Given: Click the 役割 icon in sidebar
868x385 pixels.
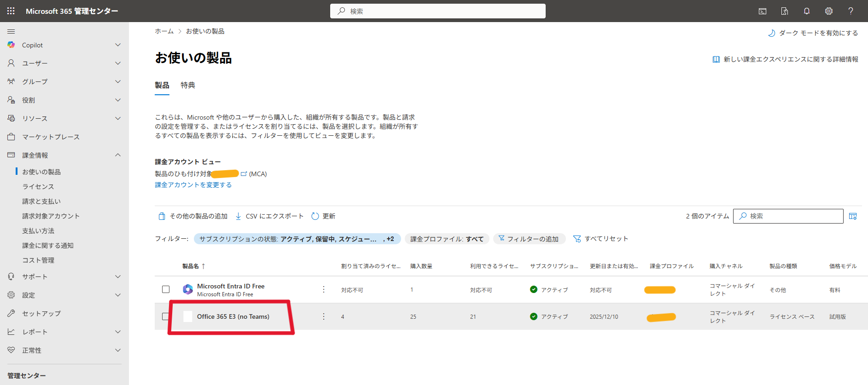Looking at the screenshot, I should pos(11,100).
